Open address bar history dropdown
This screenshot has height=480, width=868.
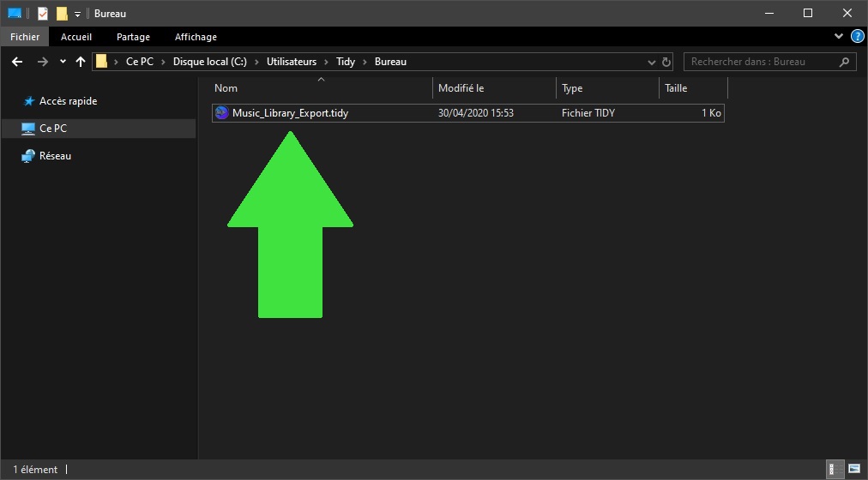tap(652, 63)
